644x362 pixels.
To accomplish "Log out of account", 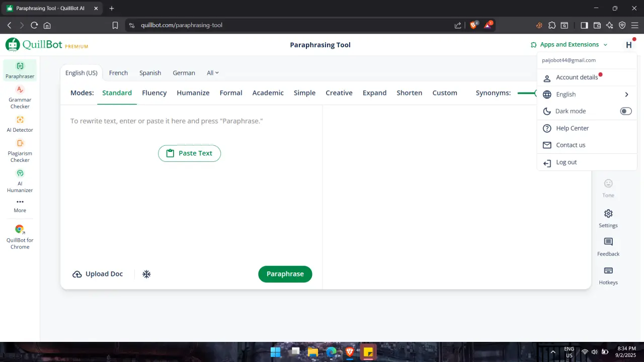I will pos(587,162).
